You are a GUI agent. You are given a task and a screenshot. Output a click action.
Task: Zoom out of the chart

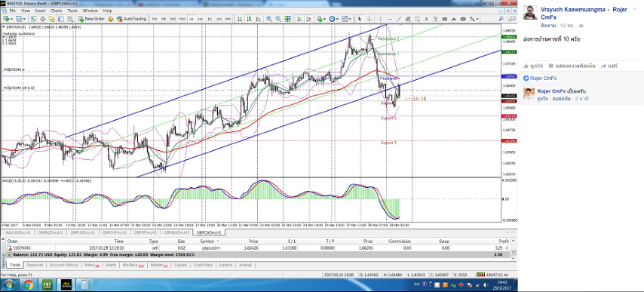tap(278, 18)
